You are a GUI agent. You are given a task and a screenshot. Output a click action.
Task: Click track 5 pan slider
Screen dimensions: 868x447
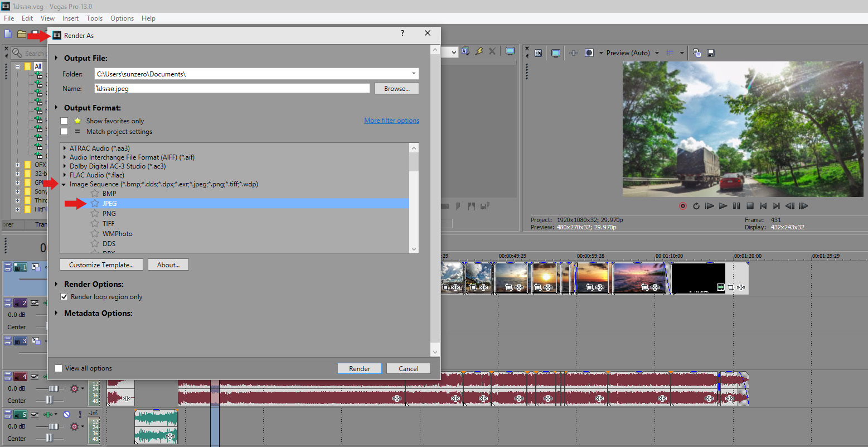tap(49, 438)
